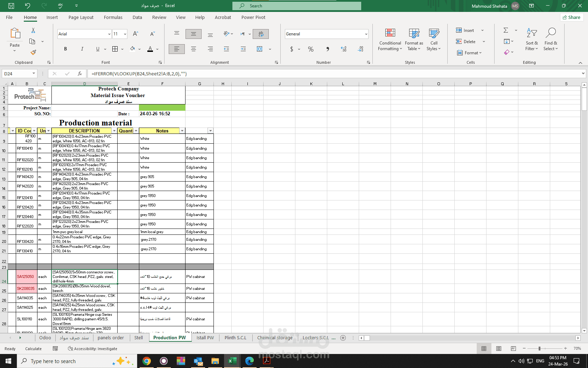The height and width of the screenshot is (368, 588).
Task: Open the font name dropdown
Action: tap(109, 34)
